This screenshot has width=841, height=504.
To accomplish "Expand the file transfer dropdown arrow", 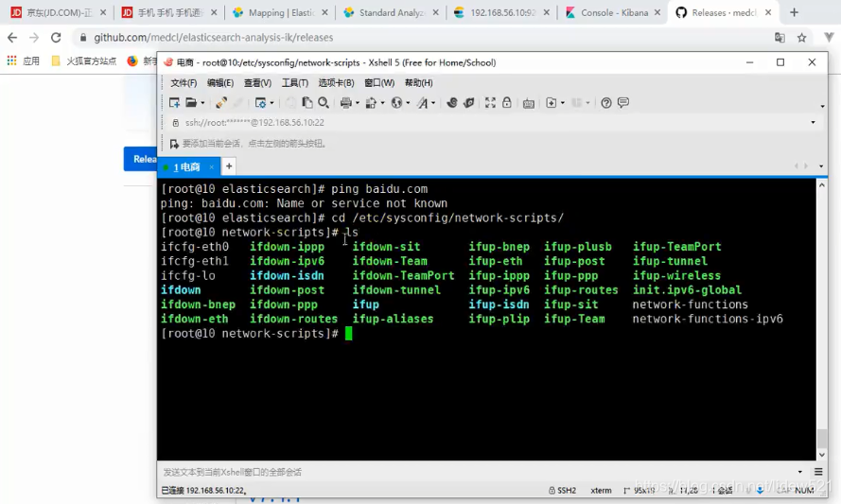I will [x=382, y=103].
